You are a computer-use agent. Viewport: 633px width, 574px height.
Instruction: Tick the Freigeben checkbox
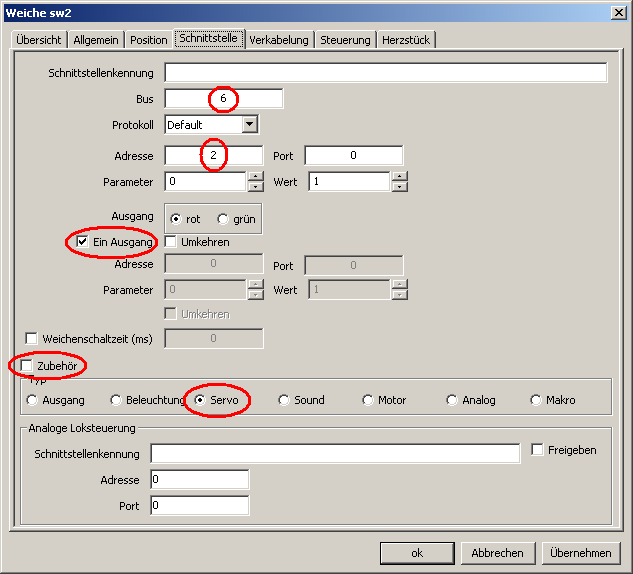point(538,450)
